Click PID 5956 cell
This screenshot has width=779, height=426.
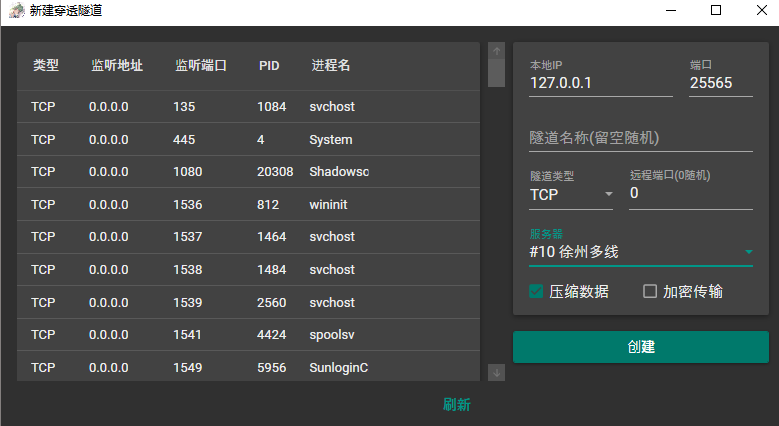point(272,367)
